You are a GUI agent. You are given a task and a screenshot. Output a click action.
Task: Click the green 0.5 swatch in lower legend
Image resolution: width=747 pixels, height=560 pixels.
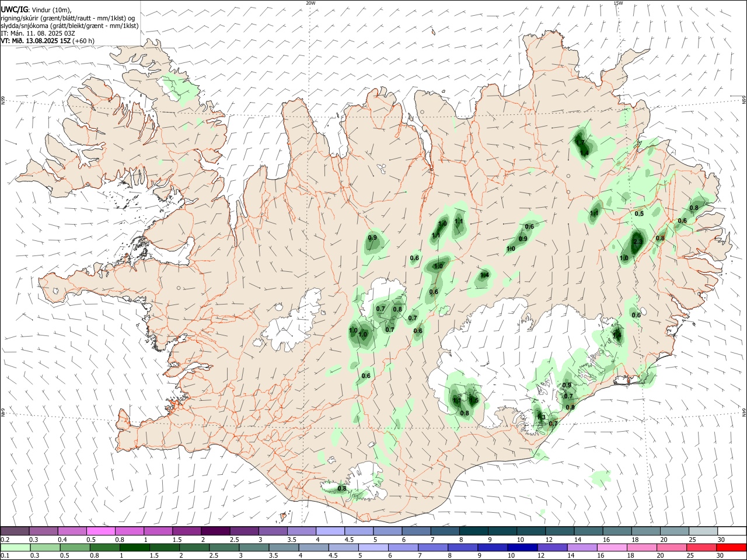(x=75, y=548)
